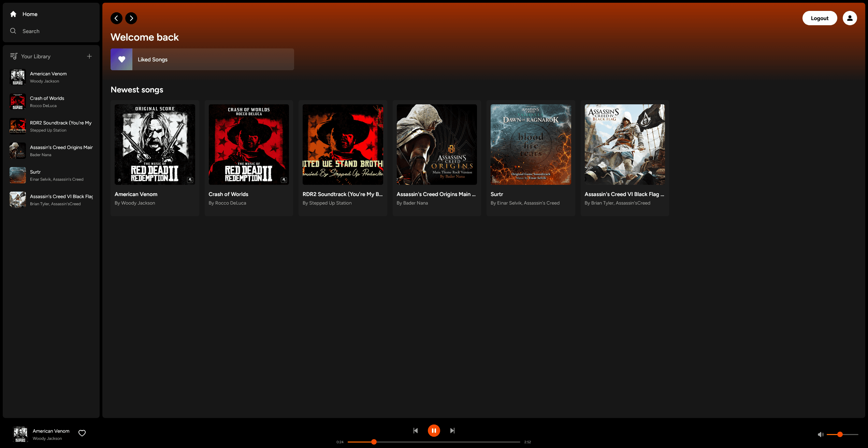Screen dimensions: 868x448
Task: Select RDR2 Soundtrack in Your Library
Action: [51, 126]
